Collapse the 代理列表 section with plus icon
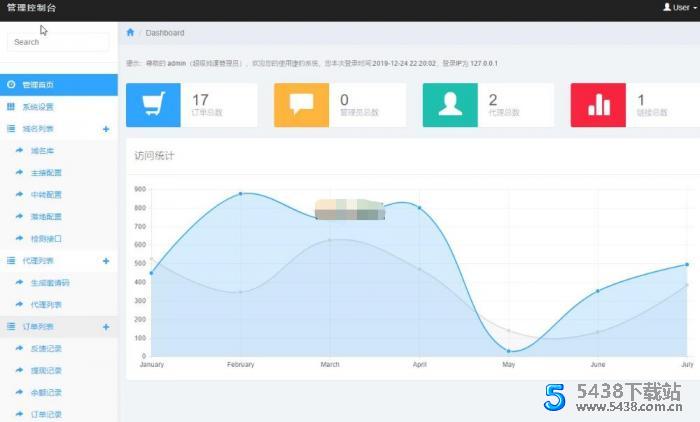700x422 pixels. point(106,261)
